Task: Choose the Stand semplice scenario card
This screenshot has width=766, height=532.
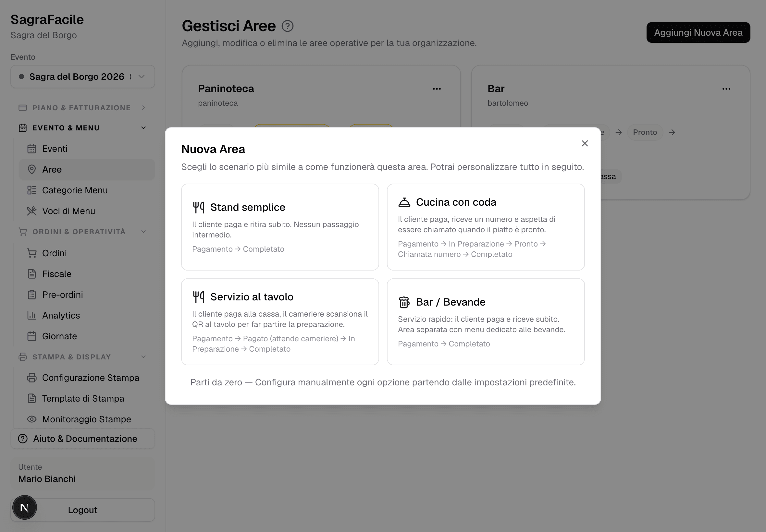Action: 280,227
